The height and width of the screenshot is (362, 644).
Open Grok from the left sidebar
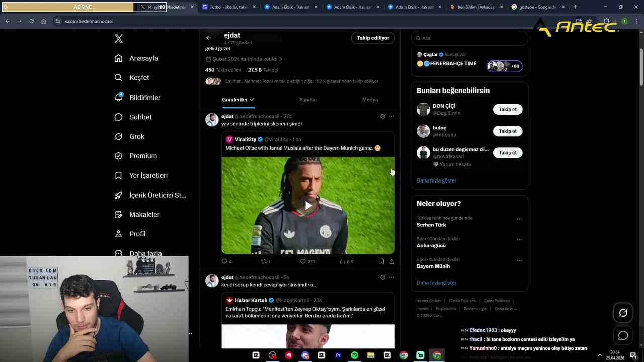point(129,136)
